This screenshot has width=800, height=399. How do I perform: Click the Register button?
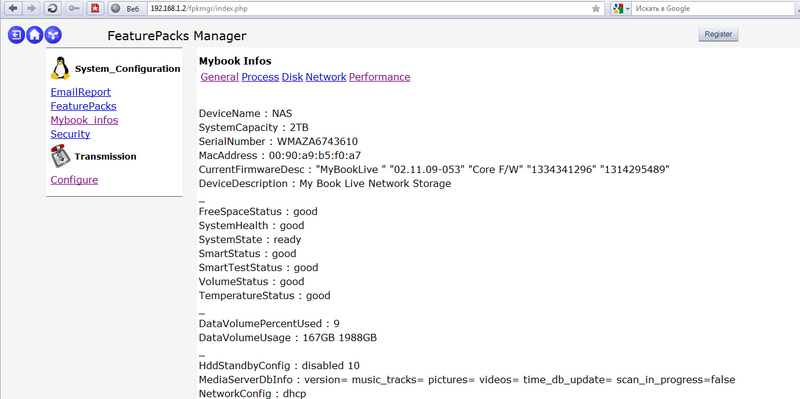(x=718, y=35)
